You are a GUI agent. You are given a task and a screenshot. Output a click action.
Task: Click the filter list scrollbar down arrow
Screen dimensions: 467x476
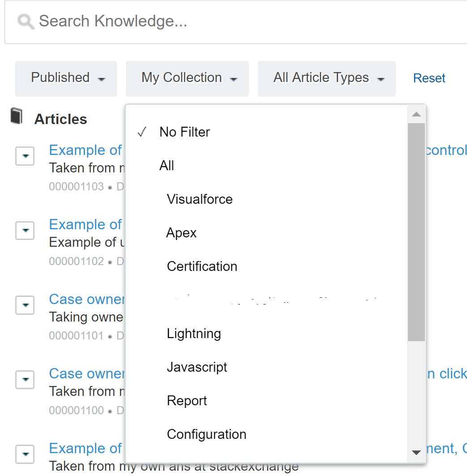click(x=416, y=453)
